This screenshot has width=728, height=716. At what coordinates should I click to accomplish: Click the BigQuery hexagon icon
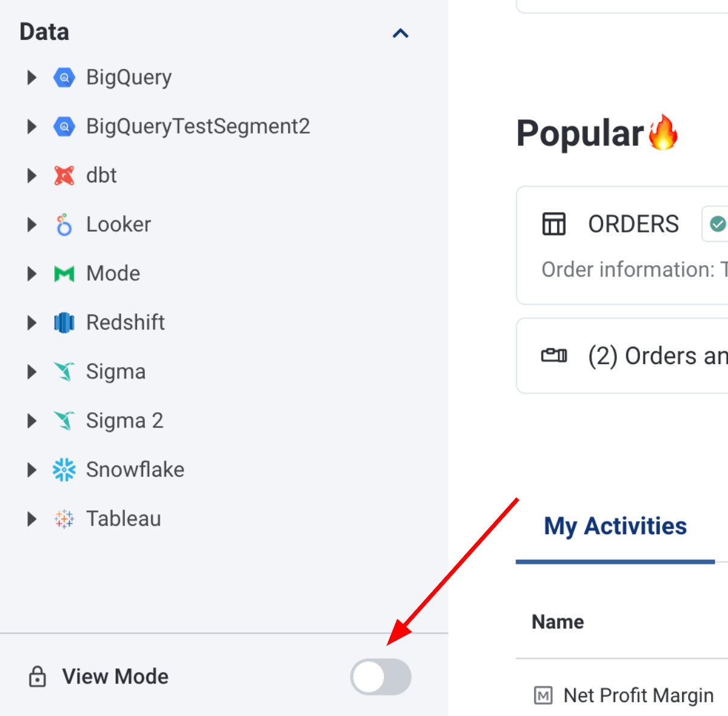pyautogui.click(x=64, y=77)
